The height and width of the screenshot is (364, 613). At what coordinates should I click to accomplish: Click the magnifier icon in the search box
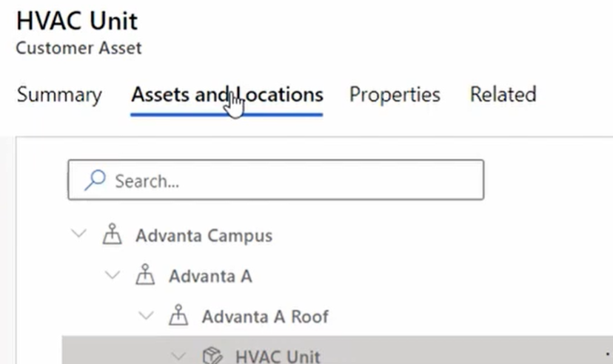(x=95, y=180)
